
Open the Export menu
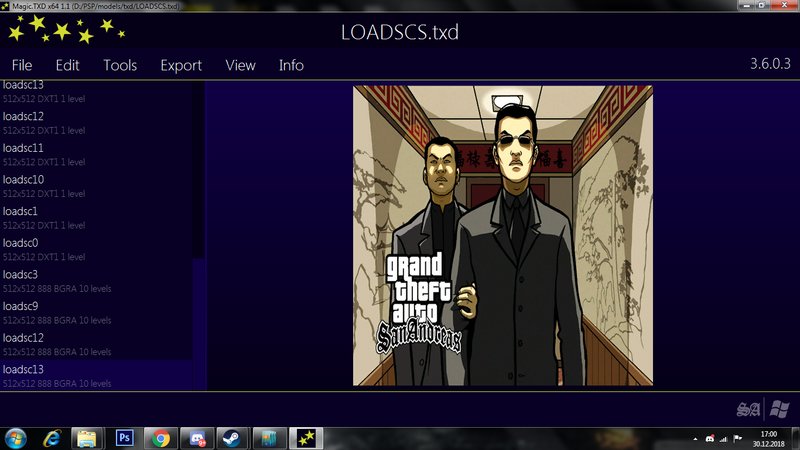click(x=181, y=65)
